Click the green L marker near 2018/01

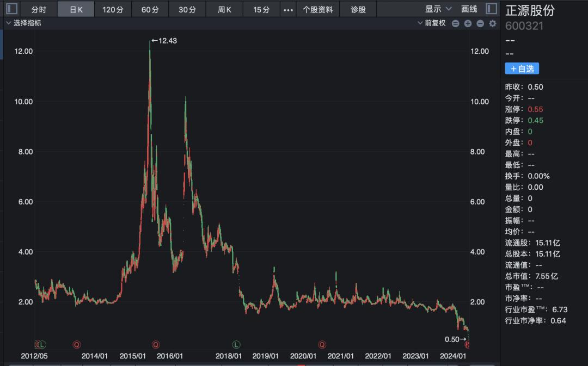click(236, 344)
